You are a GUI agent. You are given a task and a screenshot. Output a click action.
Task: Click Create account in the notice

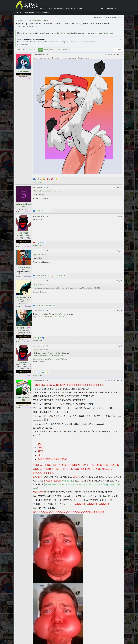pyautogui.click(x=23, y=44)
